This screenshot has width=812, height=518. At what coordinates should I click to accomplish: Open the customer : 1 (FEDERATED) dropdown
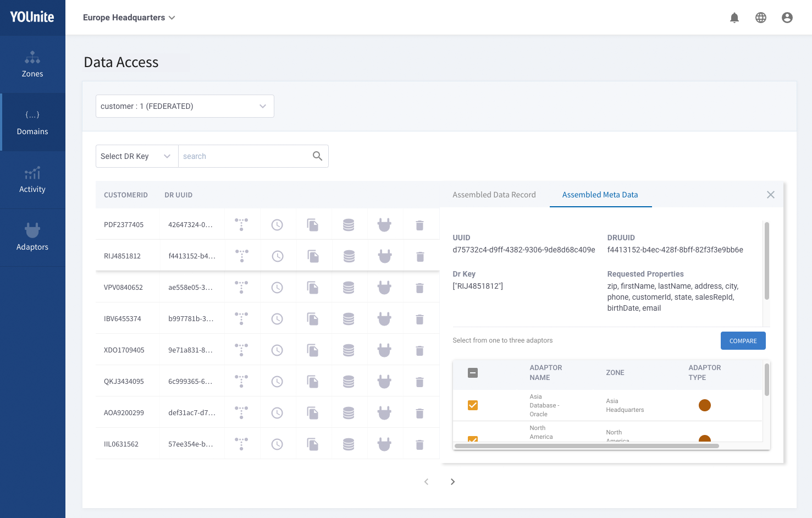185,106
